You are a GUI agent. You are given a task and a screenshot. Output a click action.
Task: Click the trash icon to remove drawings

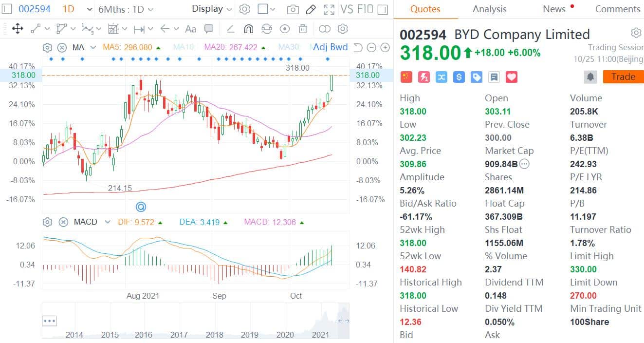pos(302,29)
